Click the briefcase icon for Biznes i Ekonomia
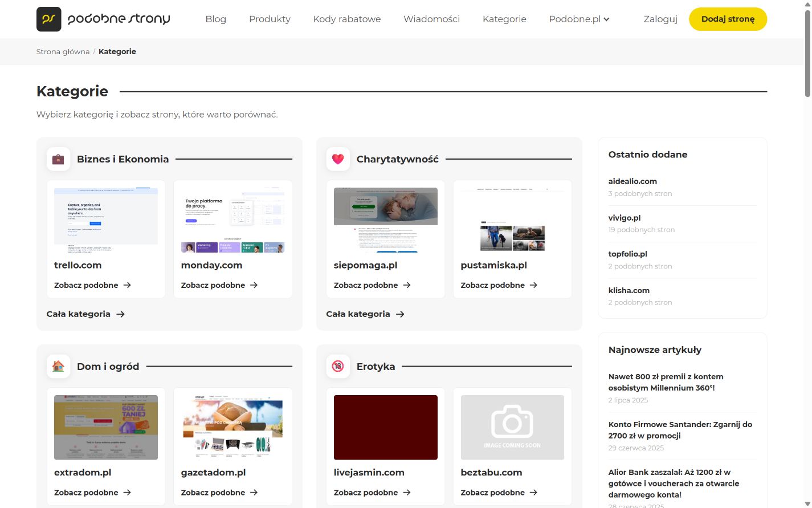This screenshot has width=812, height=508. point(58,159)
